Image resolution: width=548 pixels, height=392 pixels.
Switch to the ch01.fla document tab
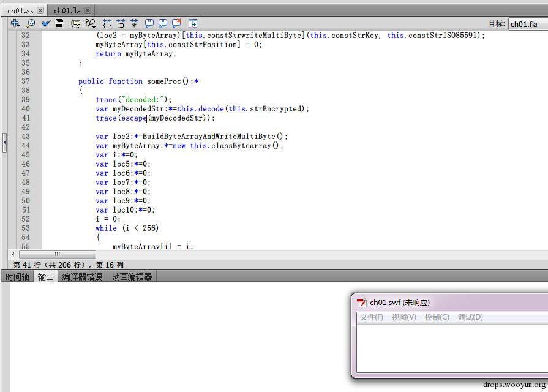[x=67, y=10]
